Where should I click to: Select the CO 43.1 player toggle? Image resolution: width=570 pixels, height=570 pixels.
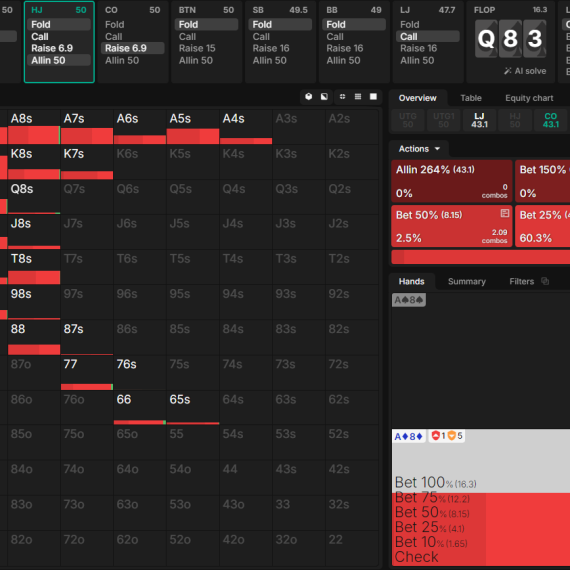tap(550, 120)
